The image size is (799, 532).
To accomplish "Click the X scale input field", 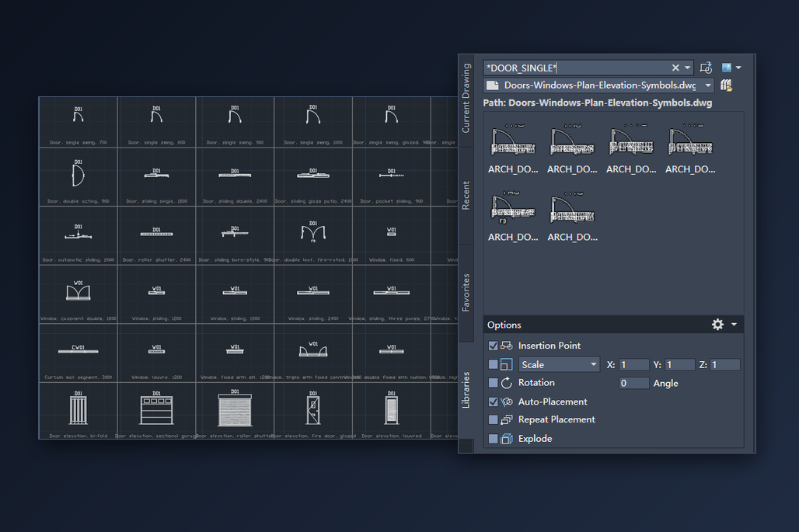I will pos(633,364).
